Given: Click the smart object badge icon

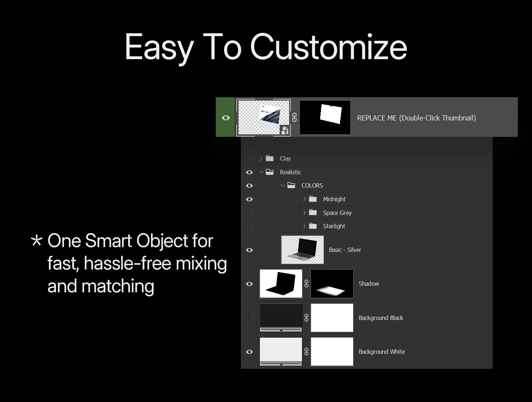Looking at the screenshot, I should click(x=285, y=130).
